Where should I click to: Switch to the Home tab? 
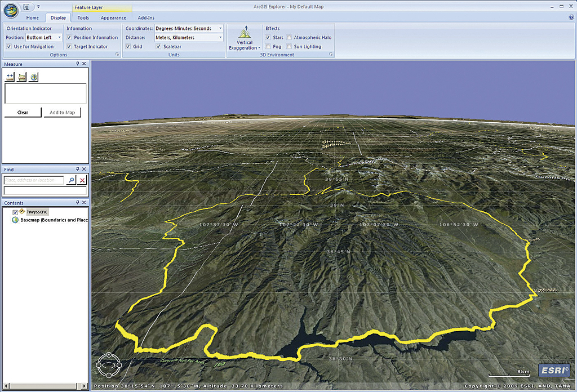coord(32,17)
